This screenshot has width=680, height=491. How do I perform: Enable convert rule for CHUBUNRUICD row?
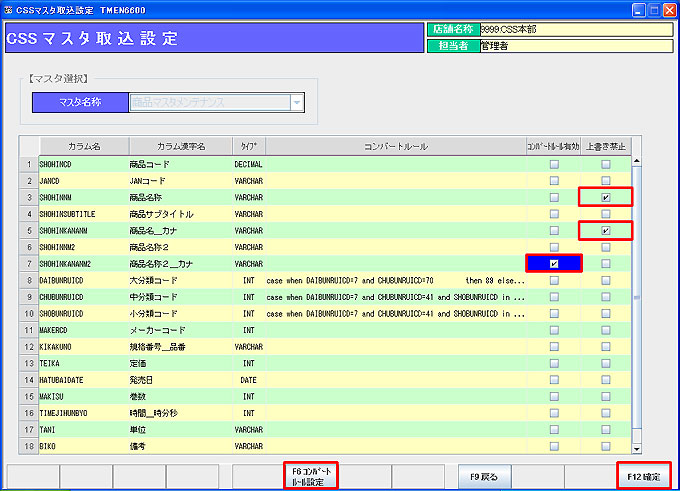554,297
